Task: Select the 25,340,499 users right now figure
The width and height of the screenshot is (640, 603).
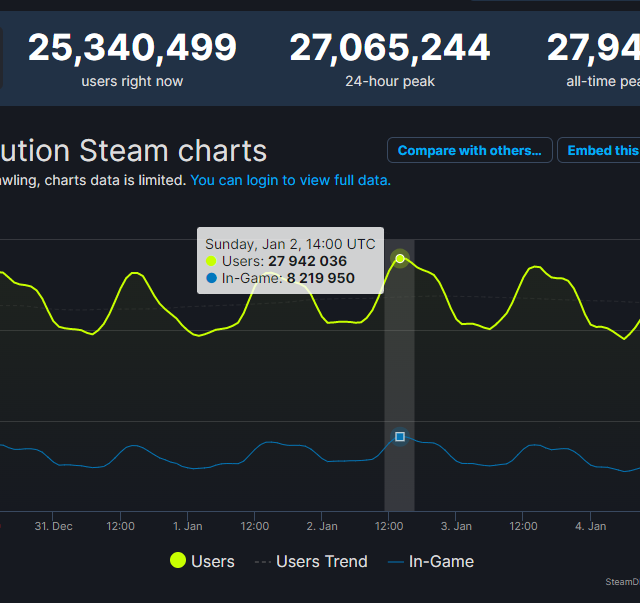Action: click(132, 47)
